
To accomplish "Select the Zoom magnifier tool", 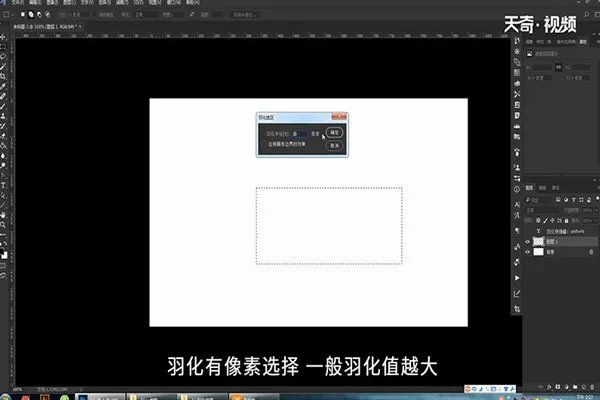I will 3,225.
